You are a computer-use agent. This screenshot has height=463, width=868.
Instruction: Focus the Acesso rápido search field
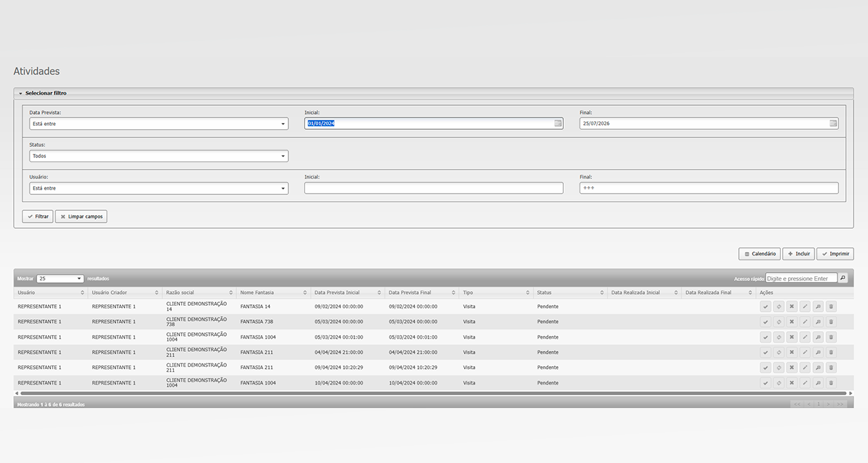pyautogui.click(x=801, y=278)
